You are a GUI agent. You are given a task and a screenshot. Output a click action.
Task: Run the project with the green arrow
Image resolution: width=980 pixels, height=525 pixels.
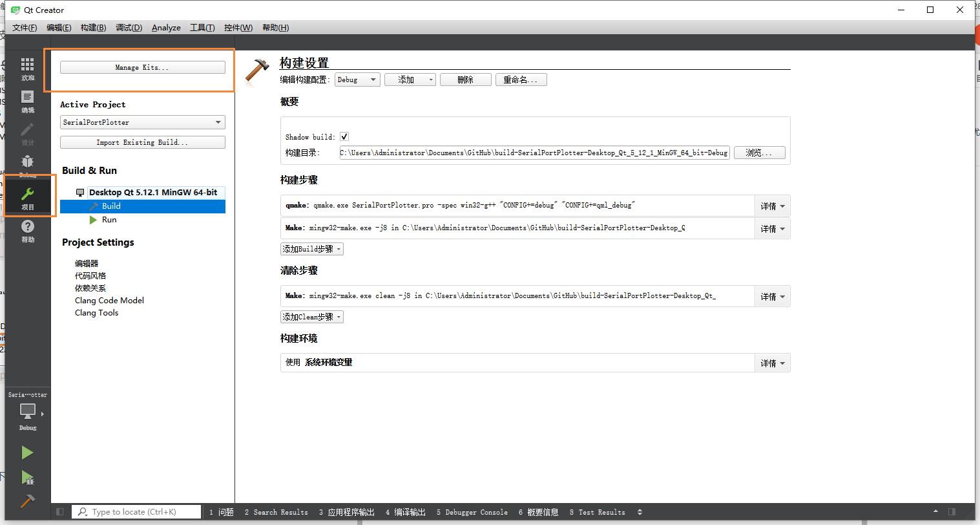coord(27,453)
